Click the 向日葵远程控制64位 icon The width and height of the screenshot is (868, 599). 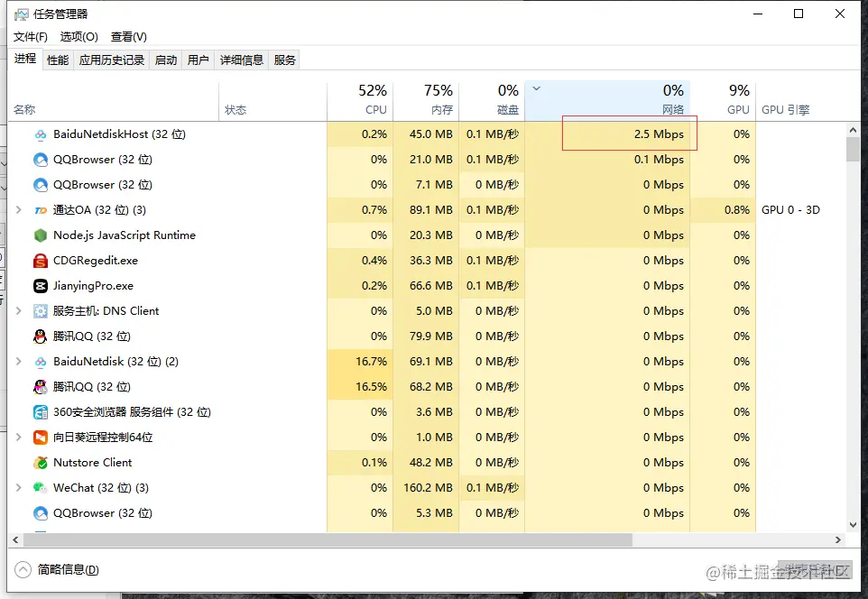[x=41, y=438]
